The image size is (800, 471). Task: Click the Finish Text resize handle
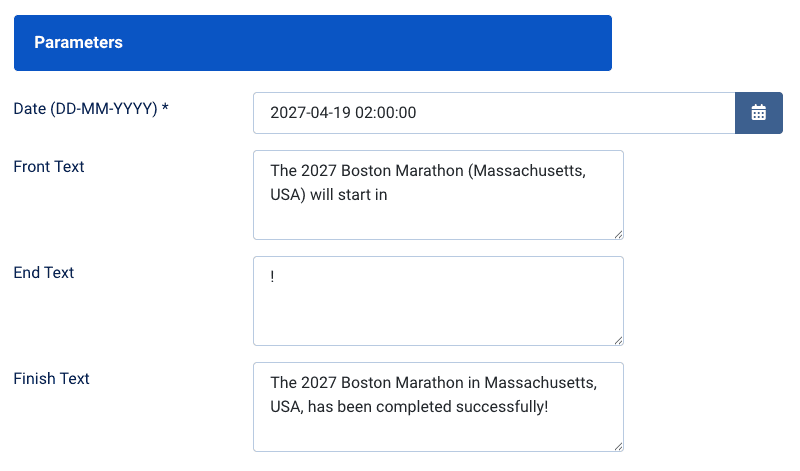tap(618, 446)
